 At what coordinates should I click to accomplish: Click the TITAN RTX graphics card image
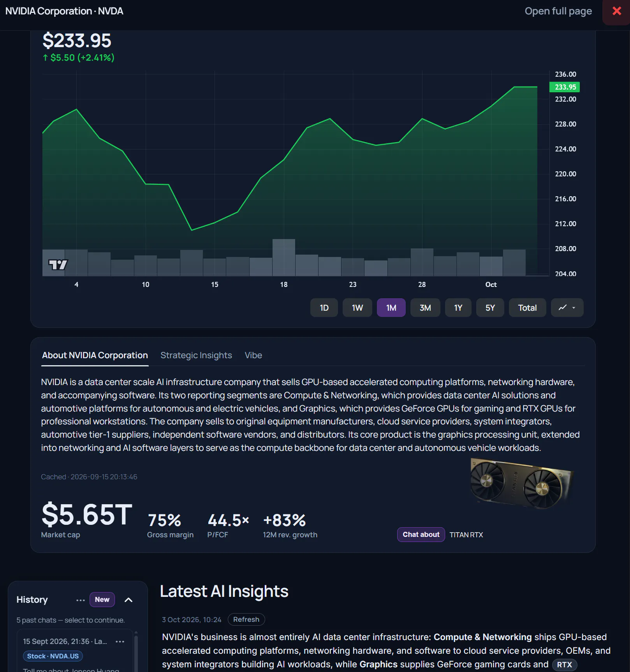coord(522,484)
